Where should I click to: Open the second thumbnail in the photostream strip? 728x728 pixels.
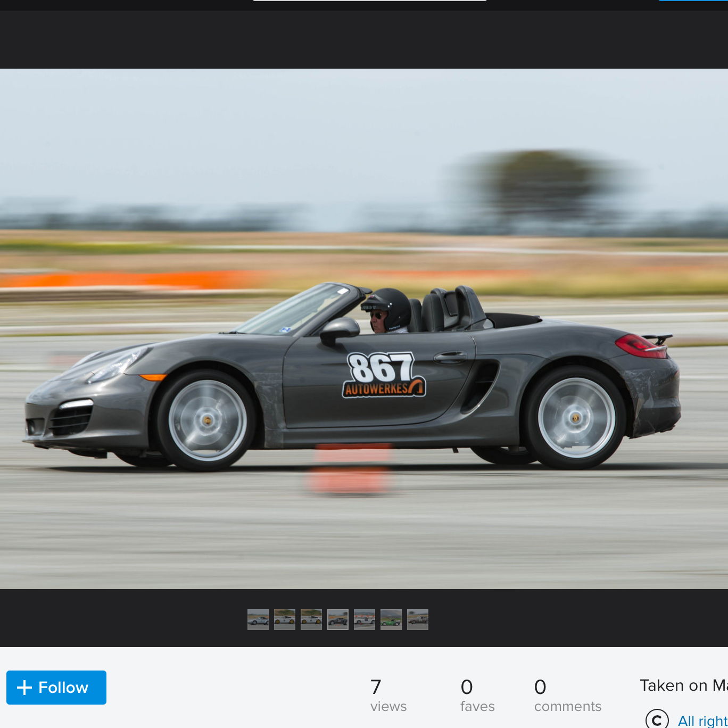click(x=285, y=619)
